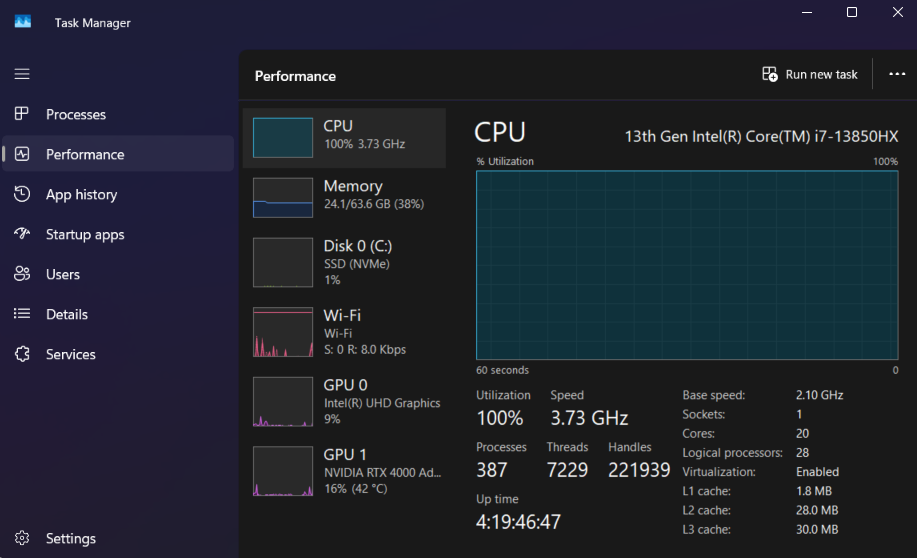917x558 pixels.
Task: Click the CPU utilization graph area
Action: tap(687, 264)
